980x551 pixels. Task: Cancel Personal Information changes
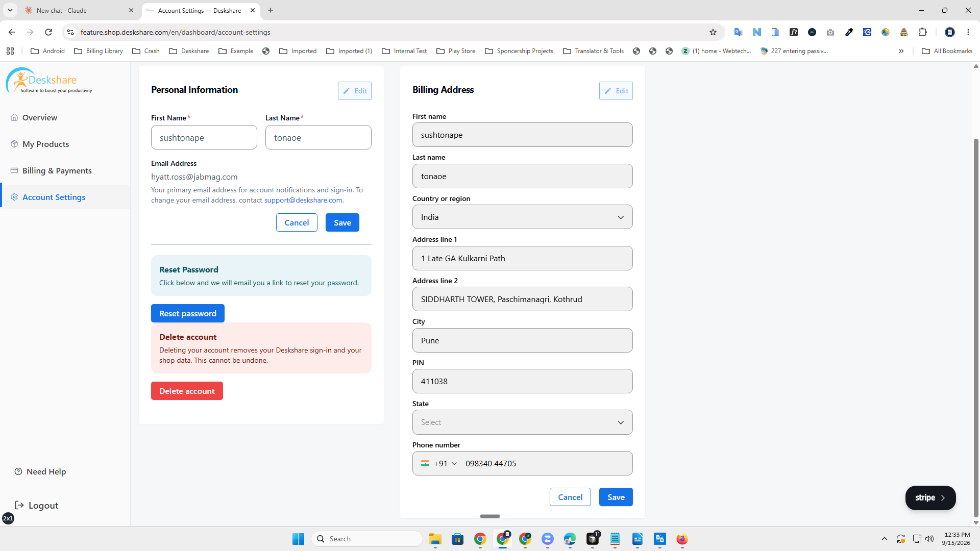pos(297,222)
